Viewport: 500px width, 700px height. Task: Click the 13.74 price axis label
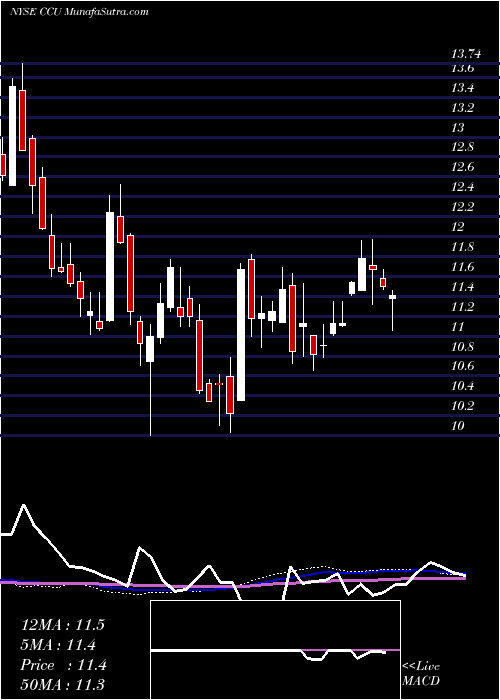(466, 54)
